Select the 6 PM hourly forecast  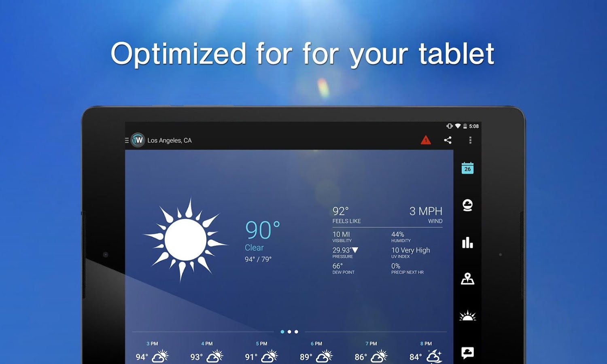point(316,352)
